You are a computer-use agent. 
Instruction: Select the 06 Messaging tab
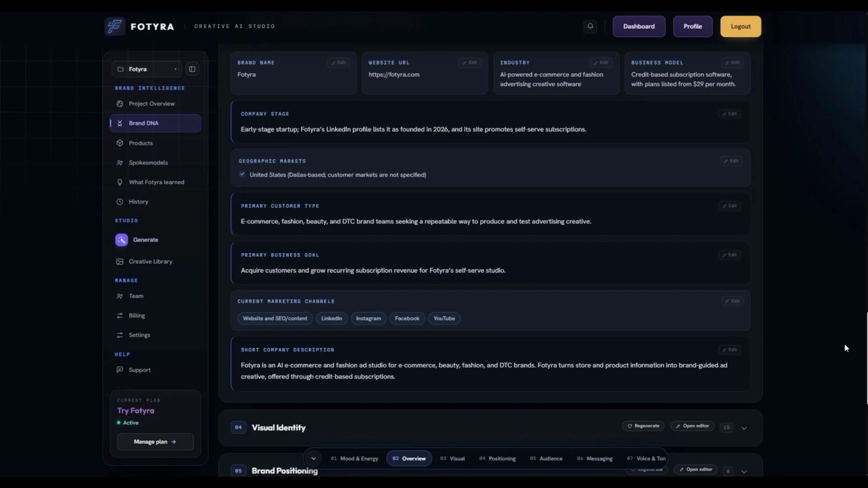coord(595,459)
